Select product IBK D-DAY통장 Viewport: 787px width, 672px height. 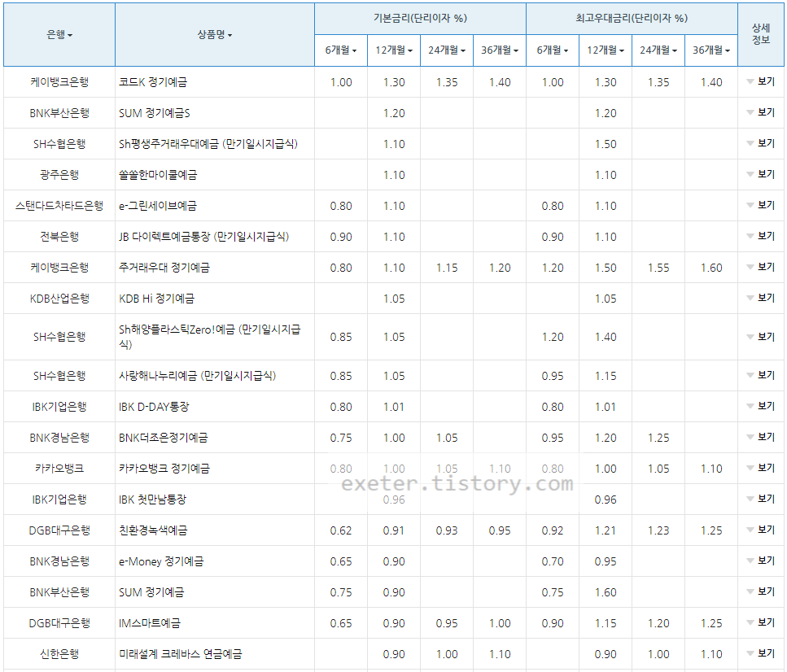pyautogui.click(x=154, y=407)
